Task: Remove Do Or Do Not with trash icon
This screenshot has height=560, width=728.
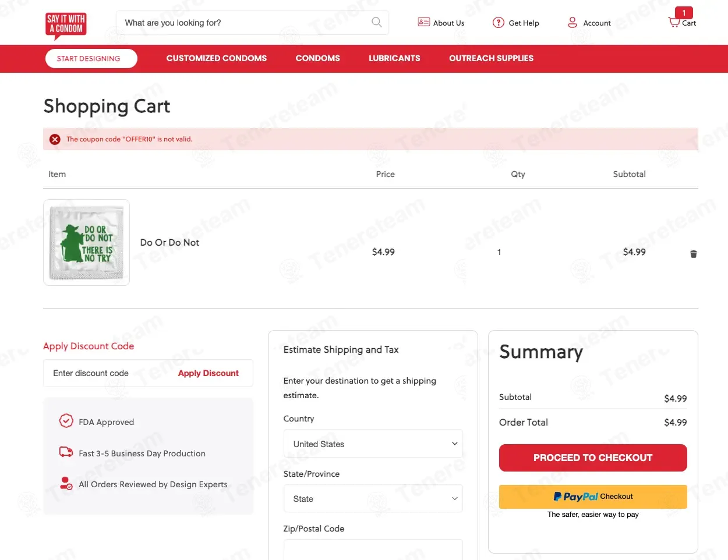Action: tap(693, 254)
